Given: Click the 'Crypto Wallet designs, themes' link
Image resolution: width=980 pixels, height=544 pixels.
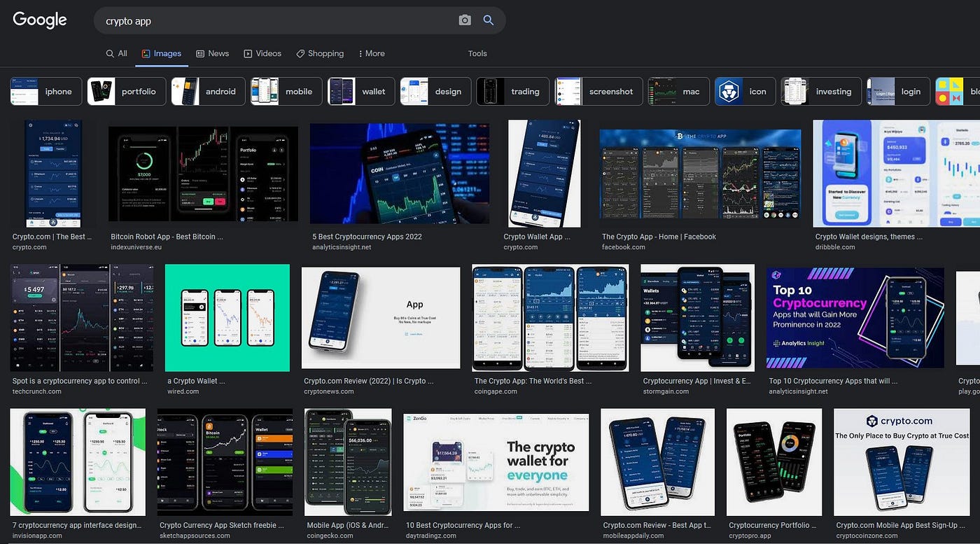Looking at the screenshot, I should tap(869, 237).
